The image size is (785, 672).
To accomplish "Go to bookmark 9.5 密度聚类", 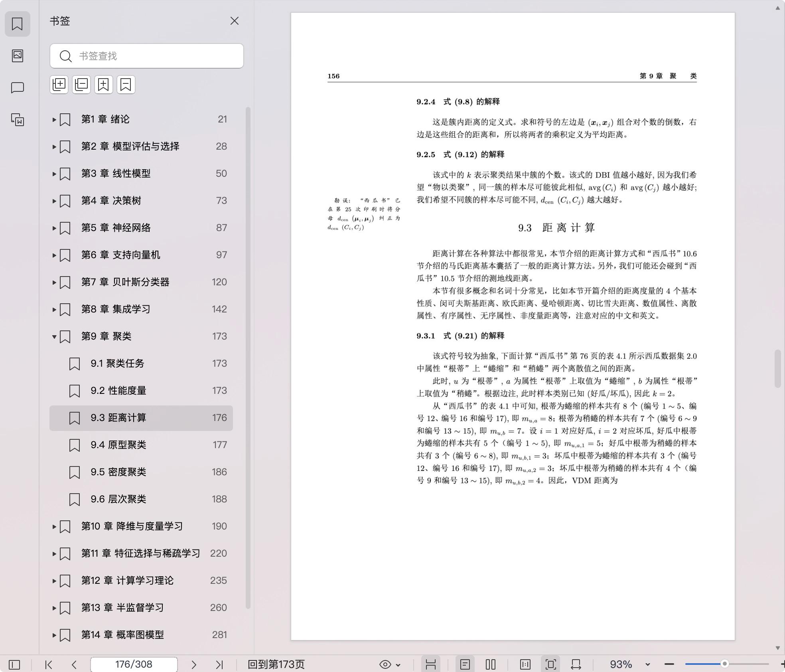I will (x=141, y=472).
